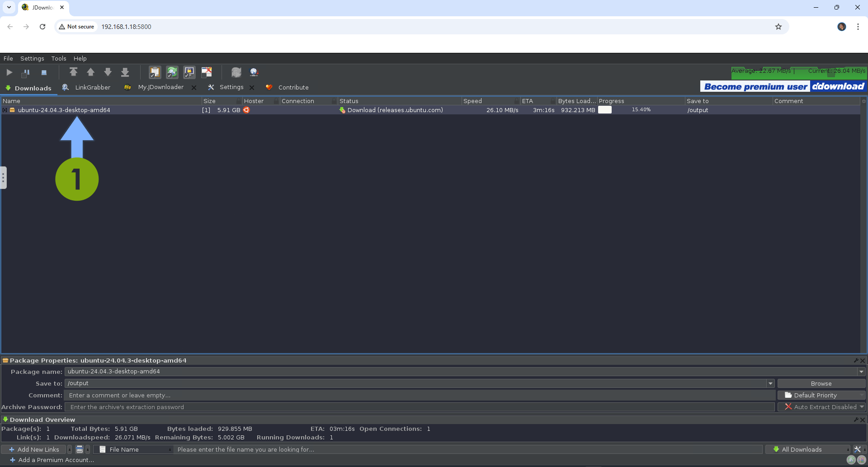The width and height of the screenshot is (868, 467).
Task: Open Download Overview panel settings wrench
Action: click(x=856, y=420)
